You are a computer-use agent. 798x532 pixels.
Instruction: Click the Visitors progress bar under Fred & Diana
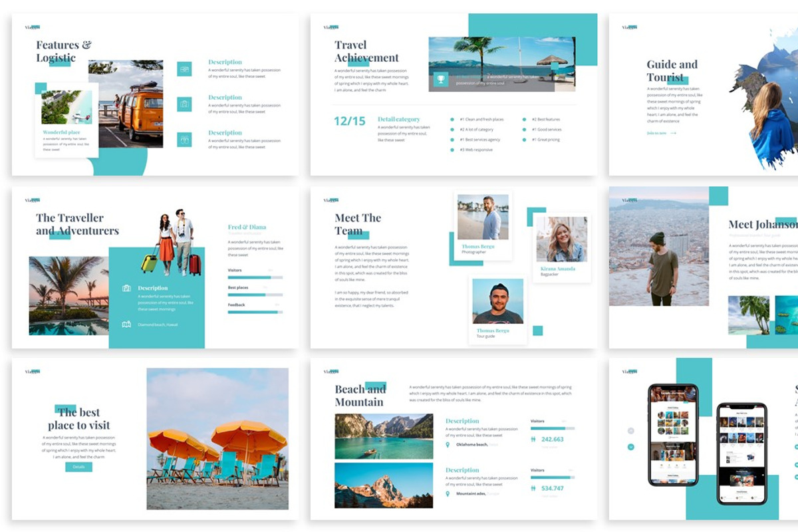click(255, 277)
